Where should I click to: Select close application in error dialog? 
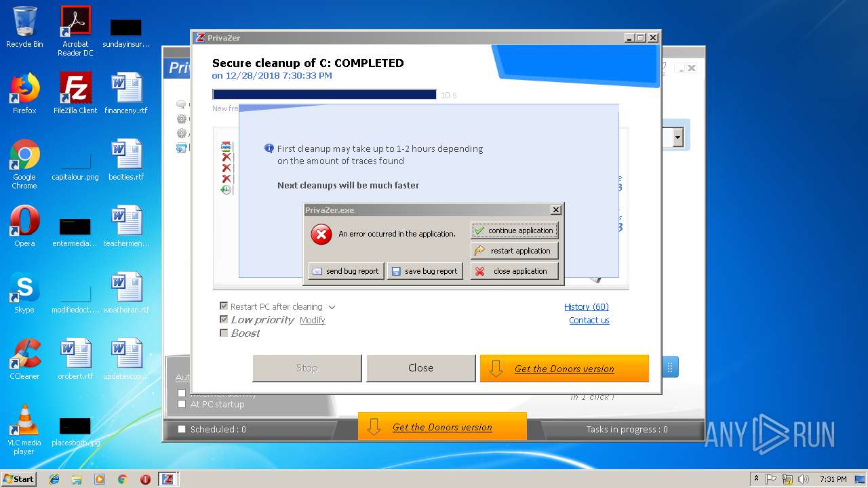click(x=514, y=271)
